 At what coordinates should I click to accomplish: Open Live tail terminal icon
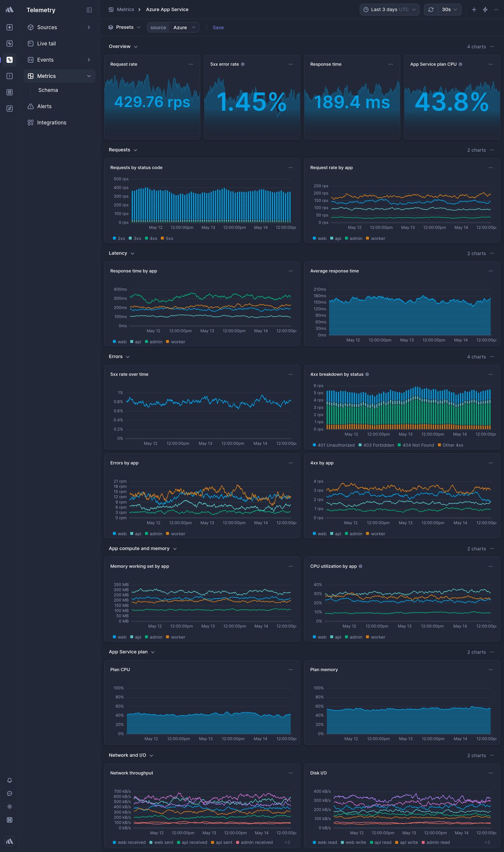click(30, 44)
